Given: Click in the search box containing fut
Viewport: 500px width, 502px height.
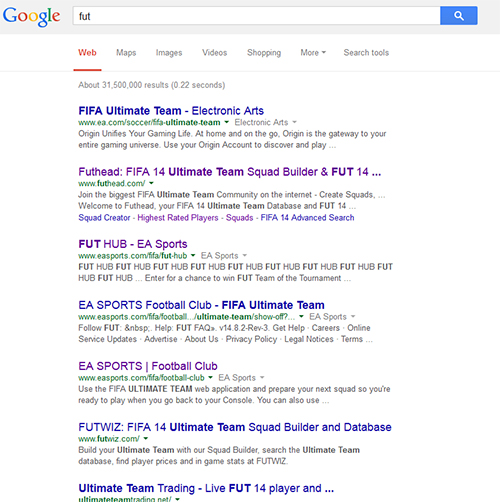Looking at the screenshot, I should 256,16.
